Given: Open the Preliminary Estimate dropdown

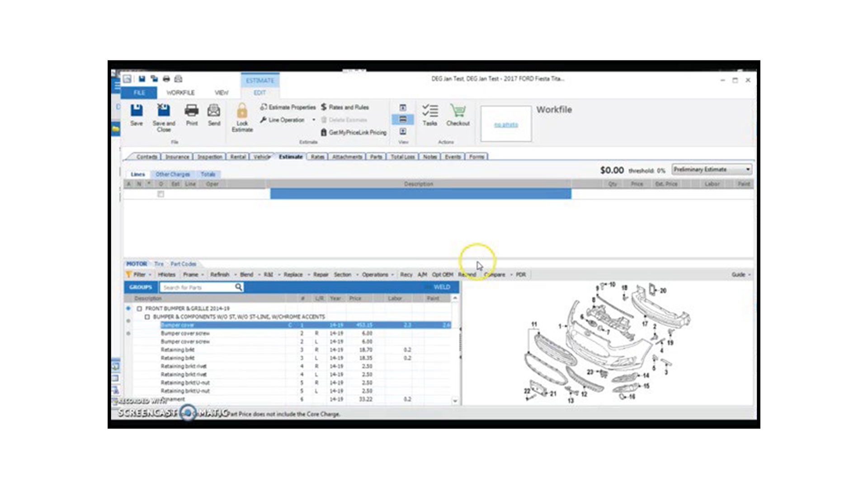Looking at the screenshot, I should pyautogui.click(x=748, y=169).
